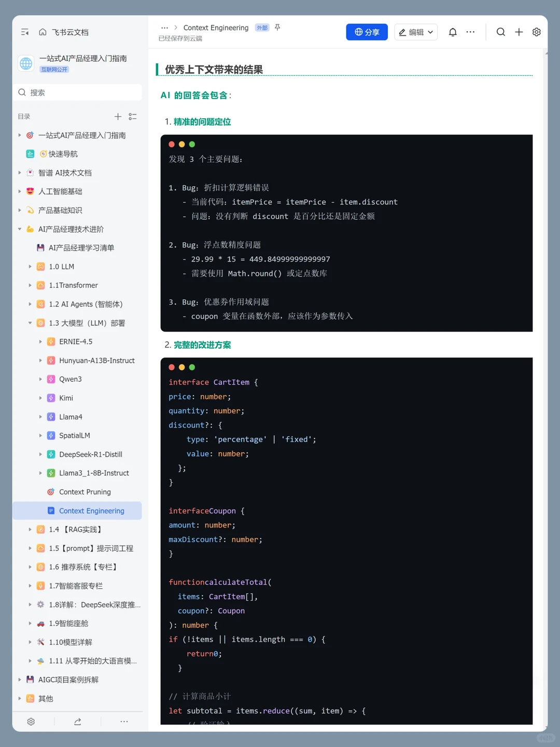The height and width of the screenshot is (747, 560).
Task: Expand the 1.0 LLM tree node
Action: (30, 267)
